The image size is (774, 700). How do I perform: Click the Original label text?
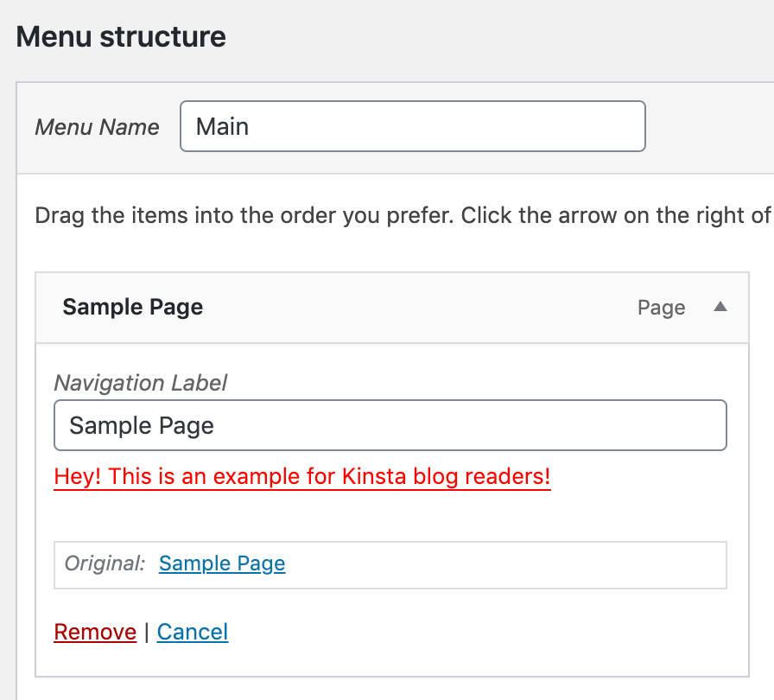tap(103, 563)
